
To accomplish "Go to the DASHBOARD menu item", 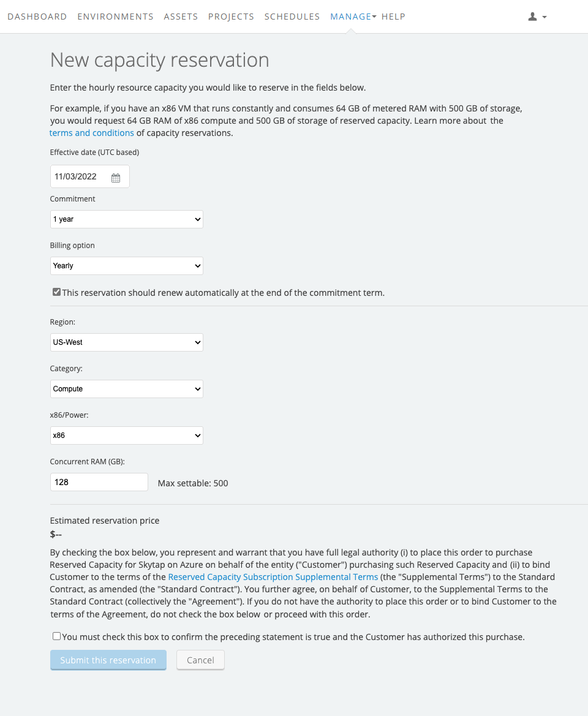I will click(37, 17).
